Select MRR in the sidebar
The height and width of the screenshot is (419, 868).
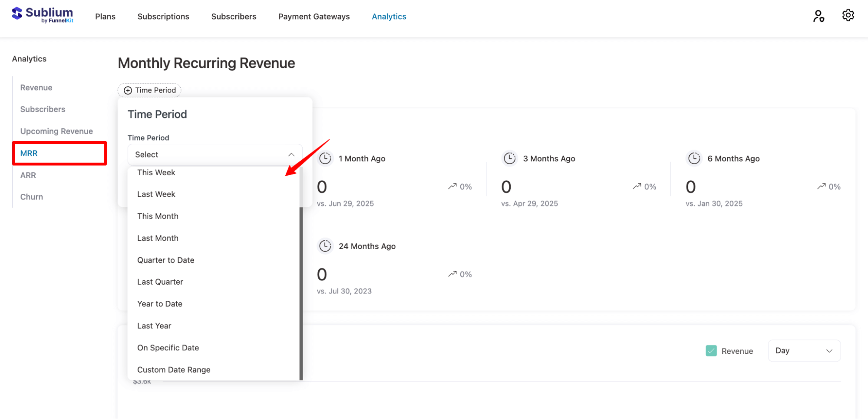coord(29,153)
